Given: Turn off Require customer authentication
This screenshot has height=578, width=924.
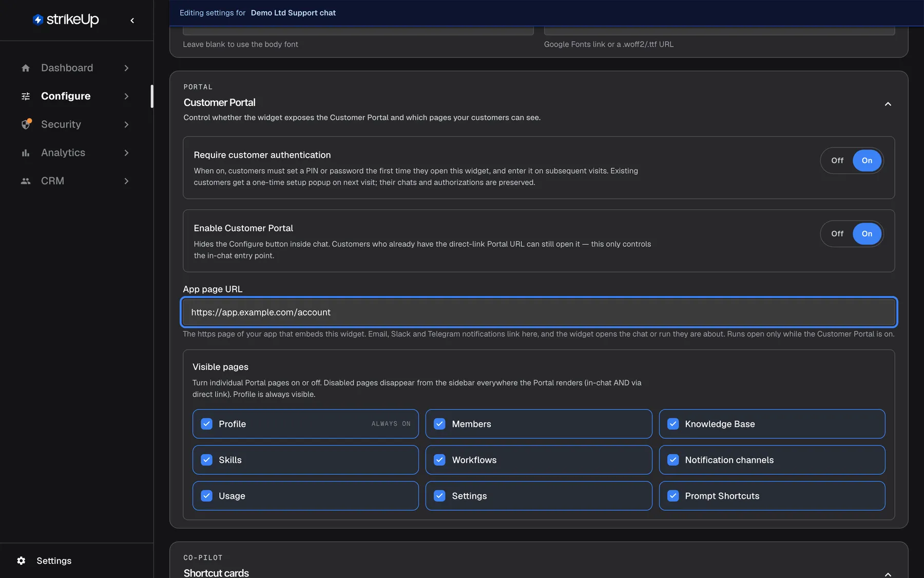Looking at the screenshot, I should click(837, 161).
